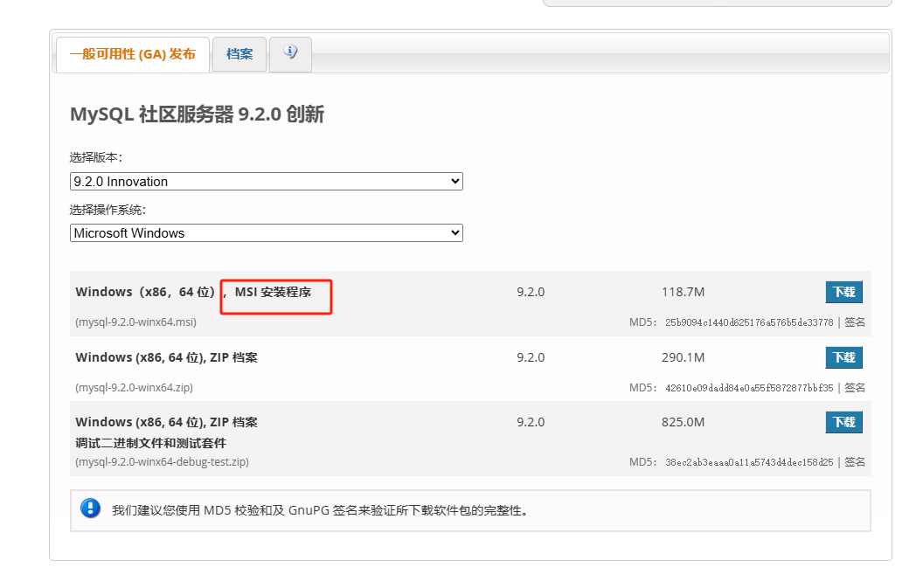This screenshot has height=588, width=916.
Task: Click the MSI 安装程序 title text
Action: click(x=273, y=292)
